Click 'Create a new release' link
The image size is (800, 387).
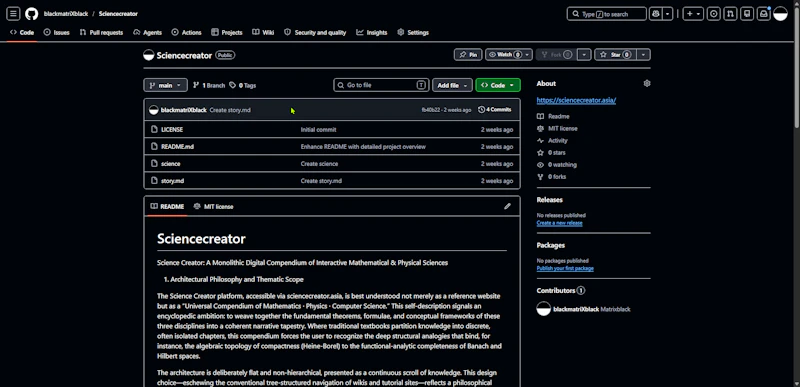[559, 223]
